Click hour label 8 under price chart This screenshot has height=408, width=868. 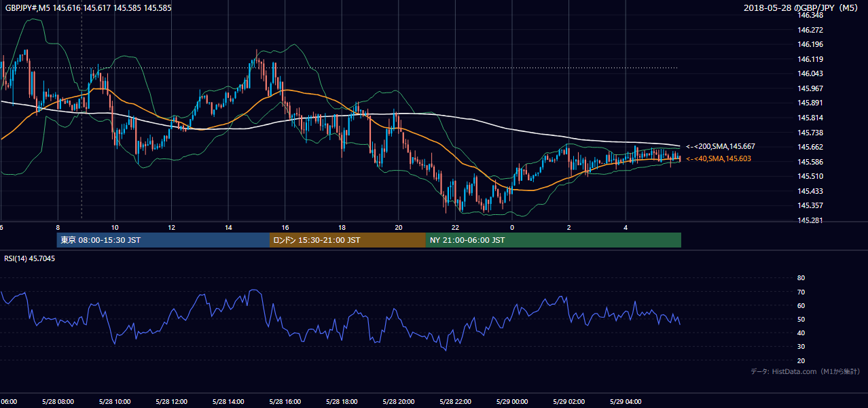(58, 228)
